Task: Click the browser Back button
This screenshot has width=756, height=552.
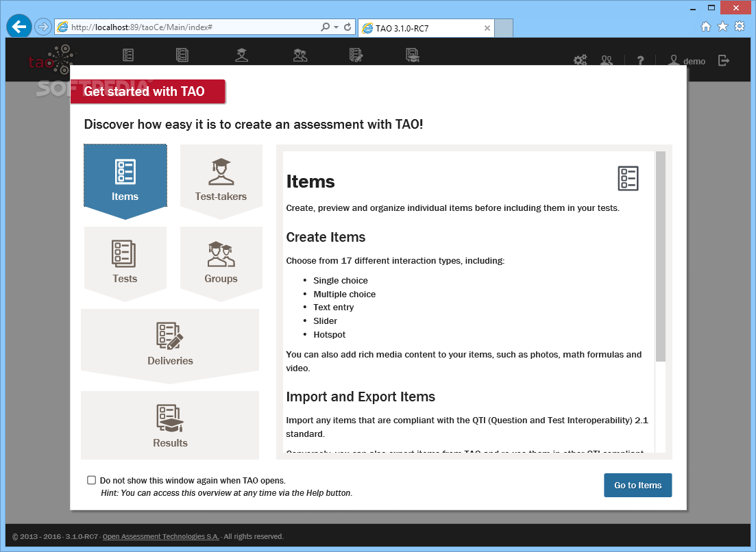Action: [19, 27]
